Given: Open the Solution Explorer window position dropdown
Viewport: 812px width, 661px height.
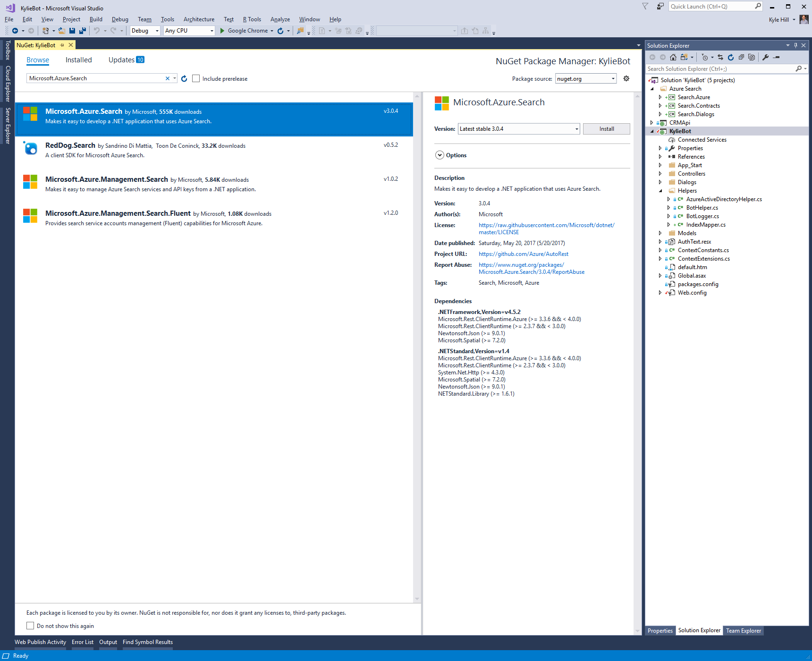Looking at the screenshot, I should 787,45.
